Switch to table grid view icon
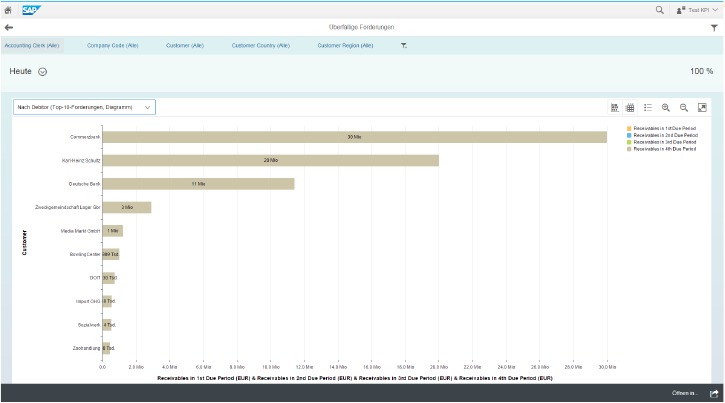This screenshot has width=725, height=403. point(631,107)
